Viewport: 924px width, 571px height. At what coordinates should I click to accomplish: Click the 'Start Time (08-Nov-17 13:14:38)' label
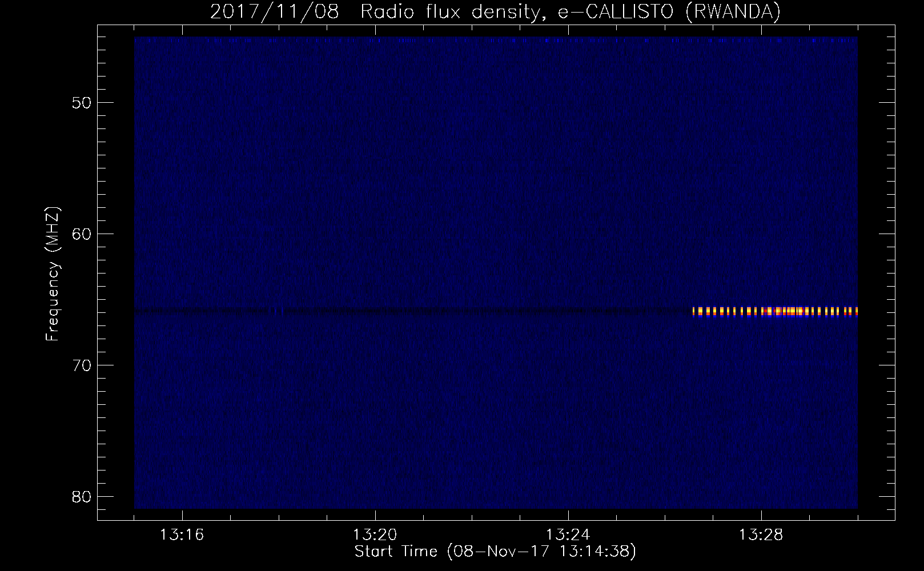click(x=495, y=552)
